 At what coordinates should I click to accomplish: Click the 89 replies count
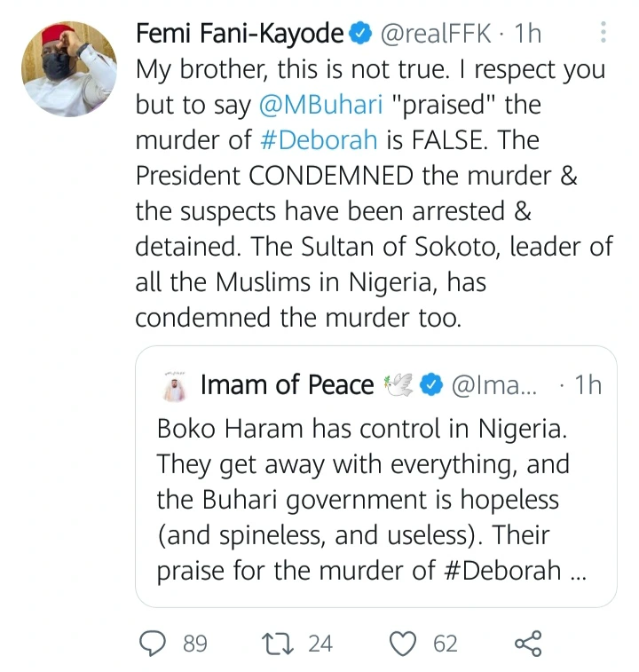pos(194,643)
